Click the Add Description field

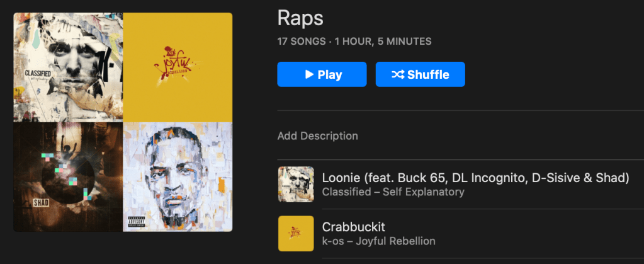(317, 136)
